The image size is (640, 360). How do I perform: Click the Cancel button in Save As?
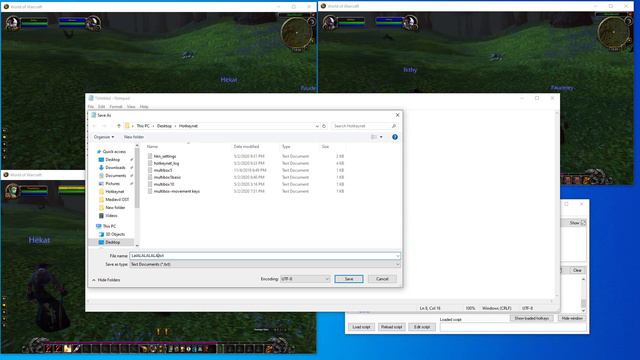[x=382, y=279]
